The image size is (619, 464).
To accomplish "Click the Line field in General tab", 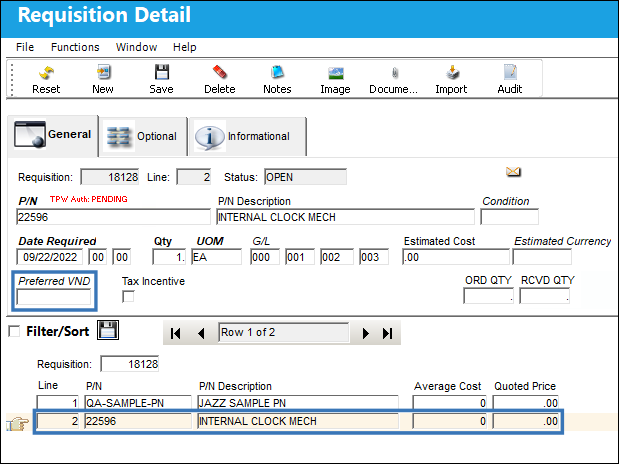I will [x=194, y=177].
